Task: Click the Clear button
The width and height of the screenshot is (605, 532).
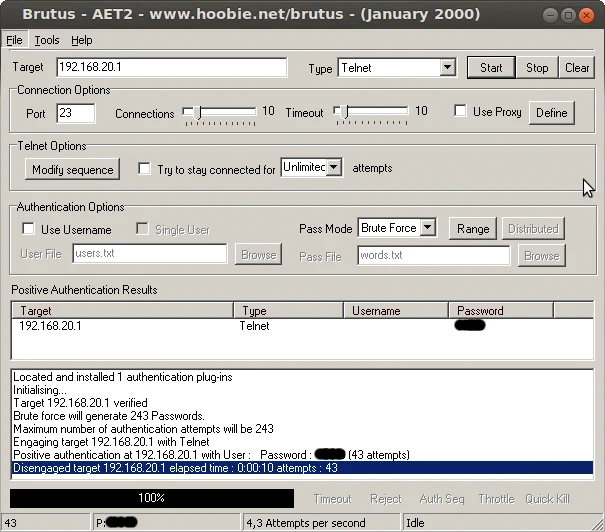Action: (577, 68)
